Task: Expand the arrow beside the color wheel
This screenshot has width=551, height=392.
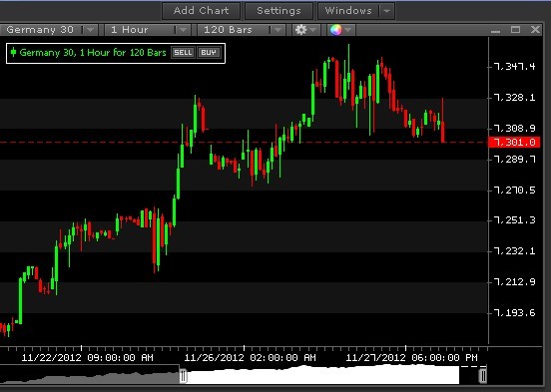Action: (348, 30)
